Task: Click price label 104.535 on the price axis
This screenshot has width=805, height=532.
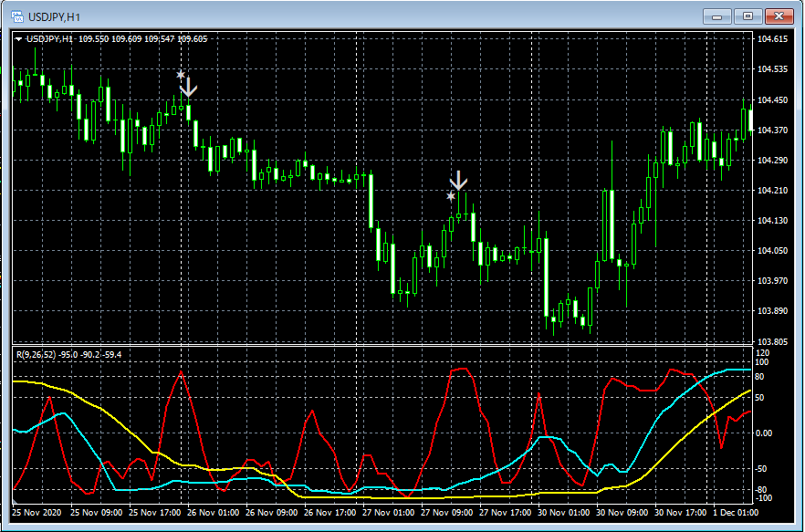Action: coord(773,69)
